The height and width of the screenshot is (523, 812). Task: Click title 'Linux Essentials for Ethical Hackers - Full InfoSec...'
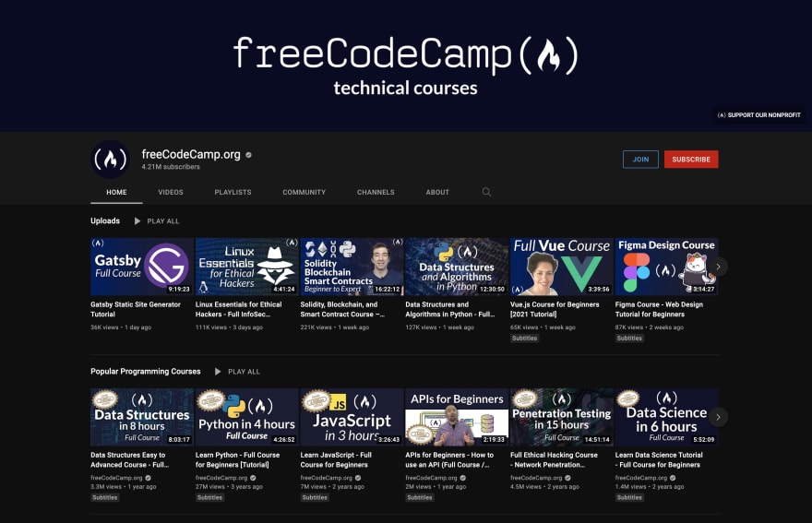click(239, 309)
